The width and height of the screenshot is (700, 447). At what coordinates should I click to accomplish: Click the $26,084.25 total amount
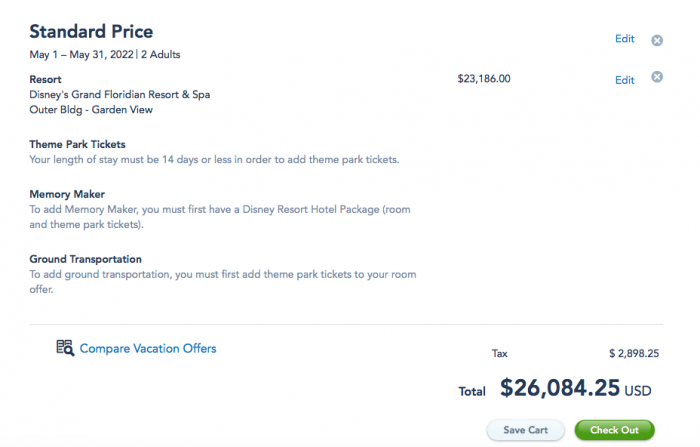[x=560, y=388]
